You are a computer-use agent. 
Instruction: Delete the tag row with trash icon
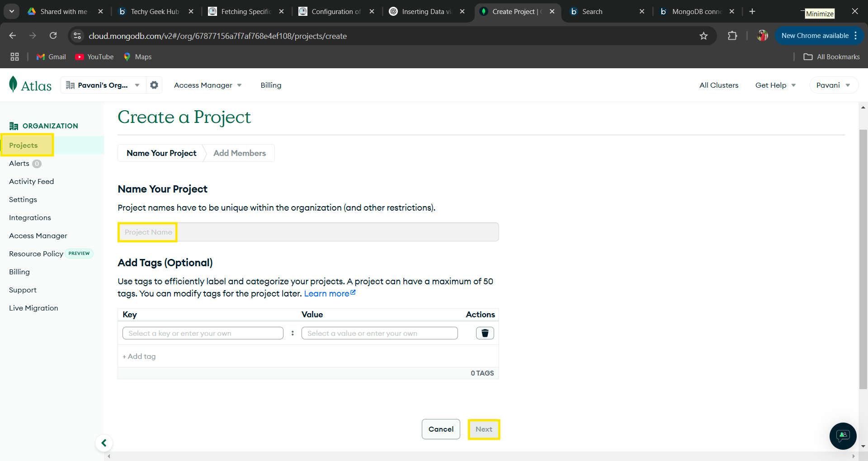click(x=485, y=333)
